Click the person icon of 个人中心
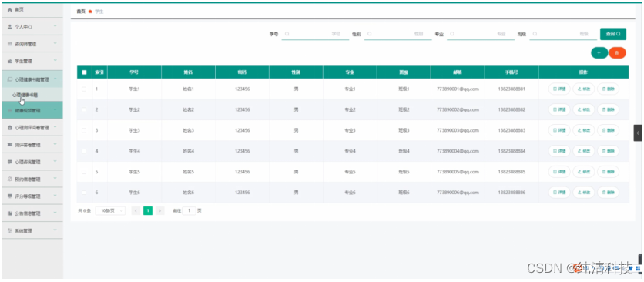 (x=10, y=26)
